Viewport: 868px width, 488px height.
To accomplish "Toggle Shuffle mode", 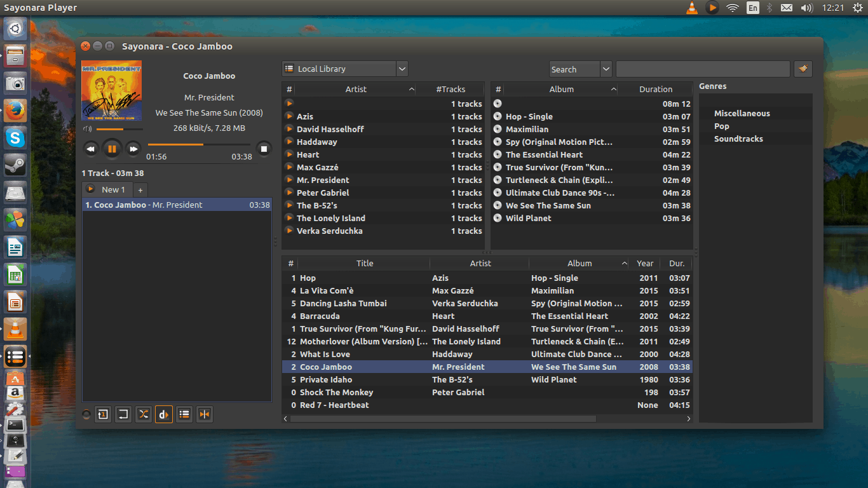I will (x=144, y=414).
